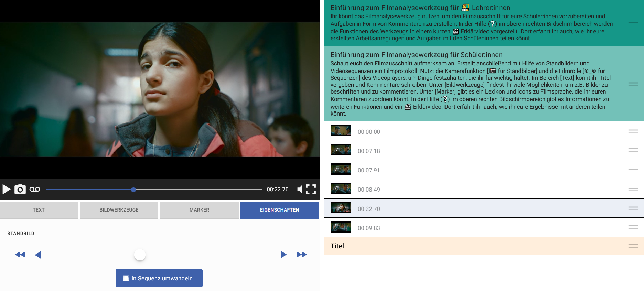
Task: Select the Eigenschaften tab
Action: coord(279,210)
